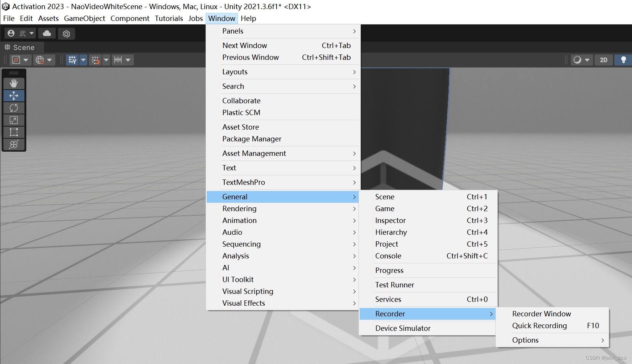Open the Jobs menu

[x=196, y=18]
